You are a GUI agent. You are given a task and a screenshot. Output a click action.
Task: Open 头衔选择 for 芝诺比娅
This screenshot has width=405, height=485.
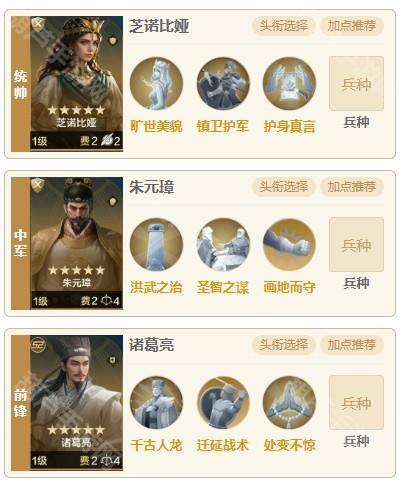tap(284, 26)
